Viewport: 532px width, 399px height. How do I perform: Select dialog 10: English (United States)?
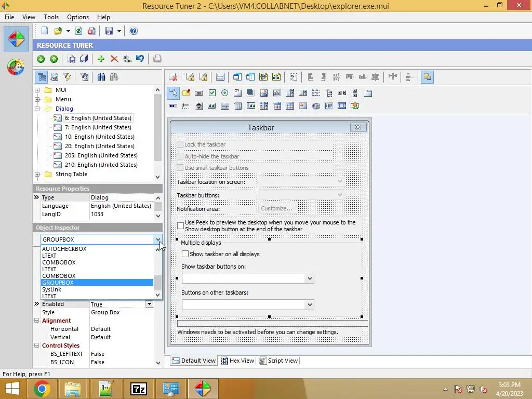point(99,137)
